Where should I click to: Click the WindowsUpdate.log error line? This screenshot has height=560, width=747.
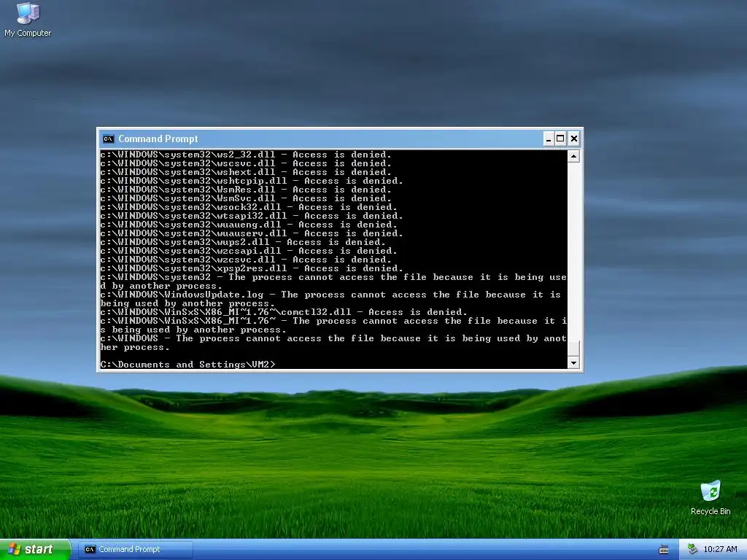[x=330, y=299]
